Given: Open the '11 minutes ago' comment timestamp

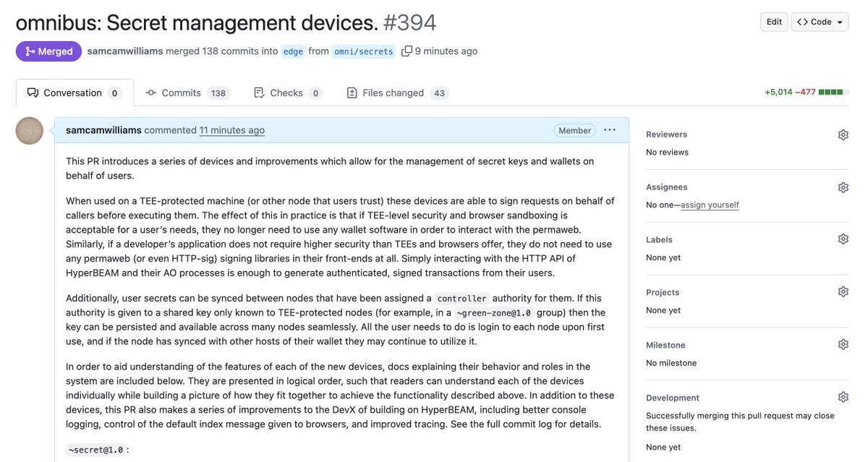Looking at the screenshot, I should point(232,130).
